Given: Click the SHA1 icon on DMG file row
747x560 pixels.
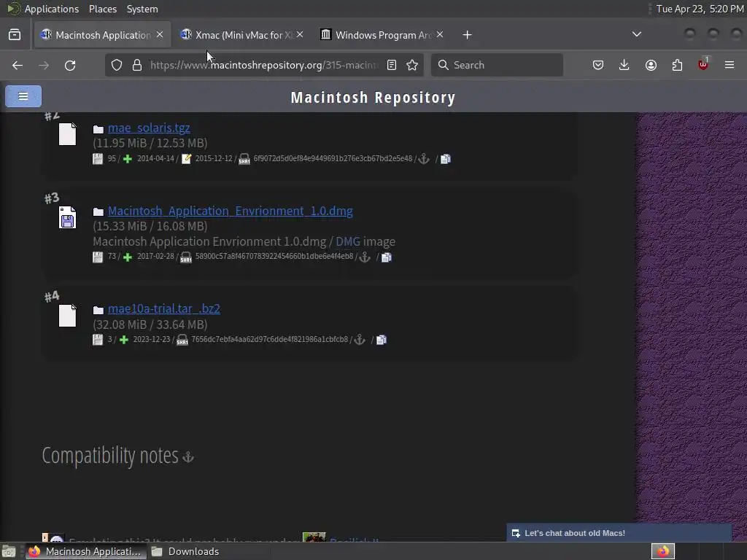Looking at the screenshot, I should 186,257.
